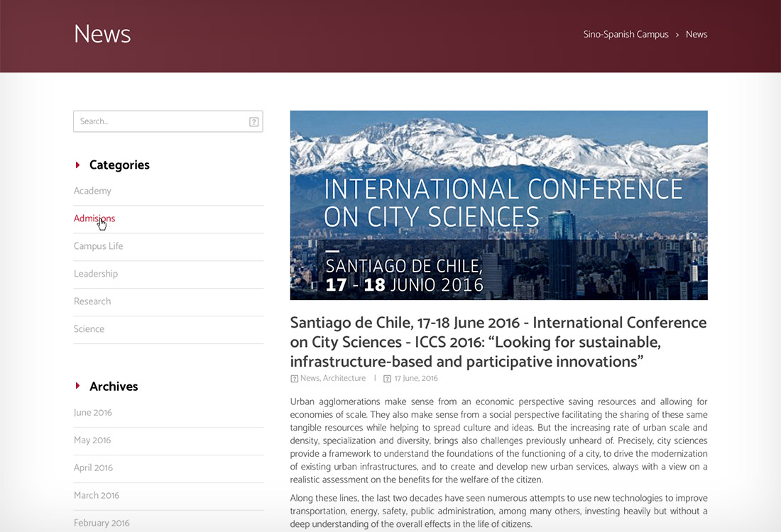This screenshot has width=781, height=532.
Task: Go to the Leadership category
Action: [96, 274]
